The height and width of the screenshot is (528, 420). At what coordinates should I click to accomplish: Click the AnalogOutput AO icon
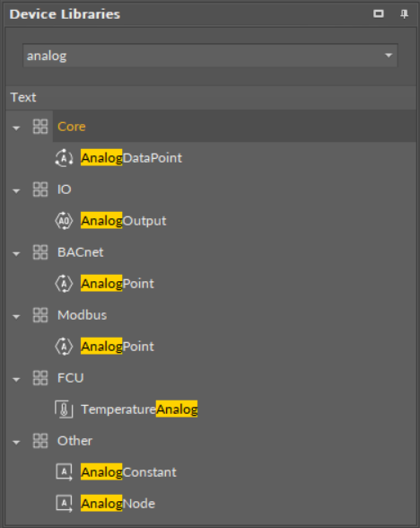[x=64, y=221]
